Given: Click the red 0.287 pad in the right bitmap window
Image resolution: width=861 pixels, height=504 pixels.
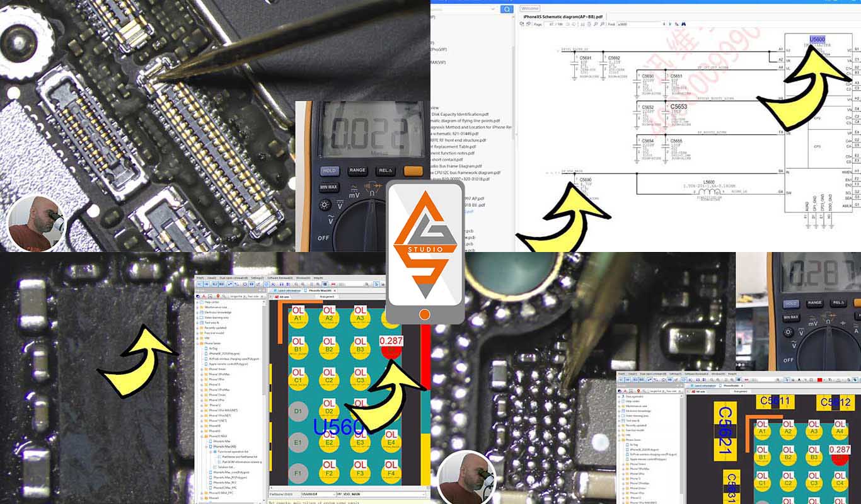Looking at the screenshot, I should (x=840, y=458).
